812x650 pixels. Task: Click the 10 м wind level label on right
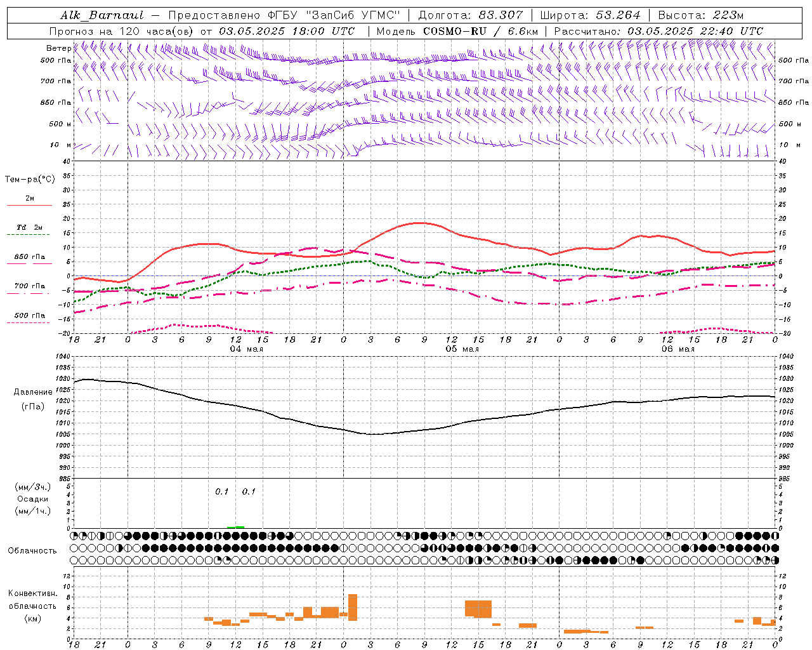tap(790, 145)
